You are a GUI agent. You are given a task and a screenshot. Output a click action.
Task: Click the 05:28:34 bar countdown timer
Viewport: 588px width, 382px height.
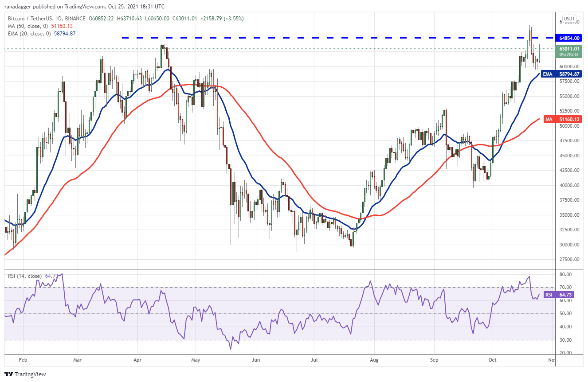pyautogui.click(x=569, y=55)
